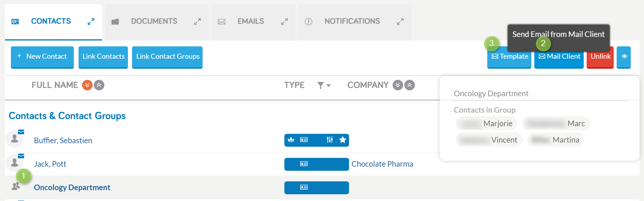The width and height of the screenshot is (644, 201).
Task: Sort Company column ascending
Action: click(410, 85)
